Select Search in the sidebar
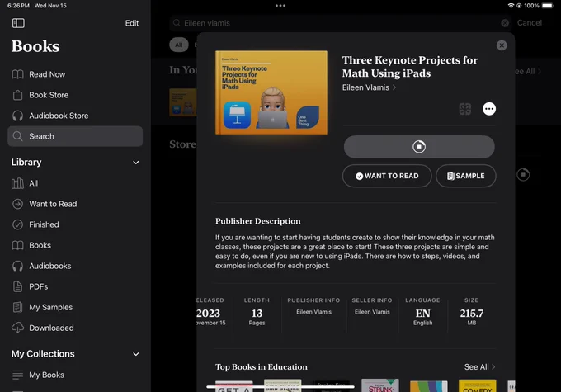 tap(75, 136)
